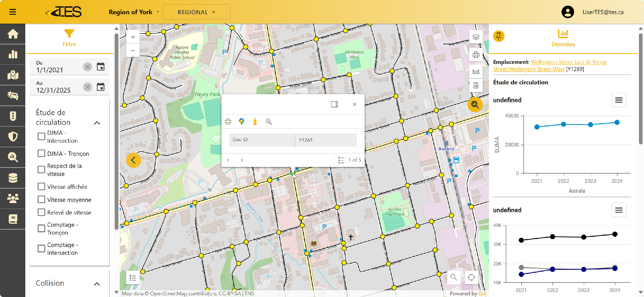Open the Wellington Street East location link
This screenshot has width=644, height=297.
pyautogui.click(x=550, y=66)
